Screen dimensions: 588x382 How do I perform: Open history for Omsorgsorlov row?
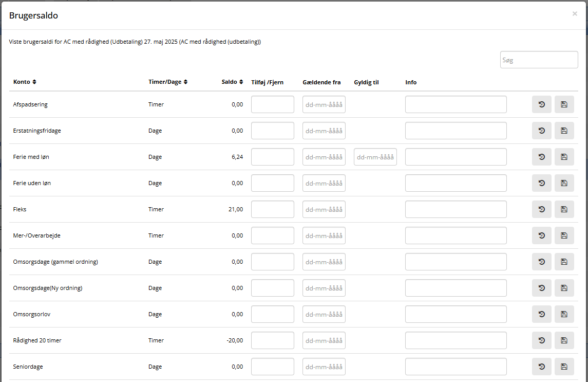pos(541,314)
